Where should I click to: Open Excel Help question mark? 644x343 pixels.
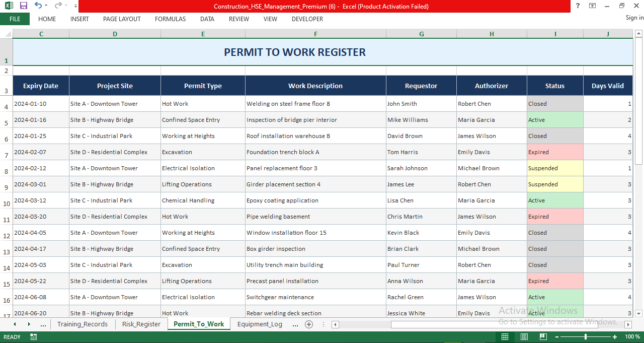tap(578, 6)
